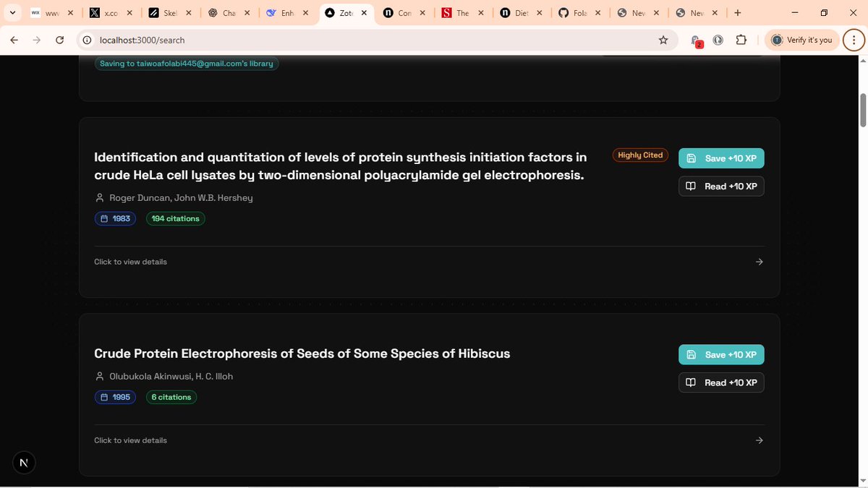Viewport: 868px width, 488px height.
Task: Click authors Olubukola Akinwusi, H. C. Illoh
Action: (x=171, y=376)
